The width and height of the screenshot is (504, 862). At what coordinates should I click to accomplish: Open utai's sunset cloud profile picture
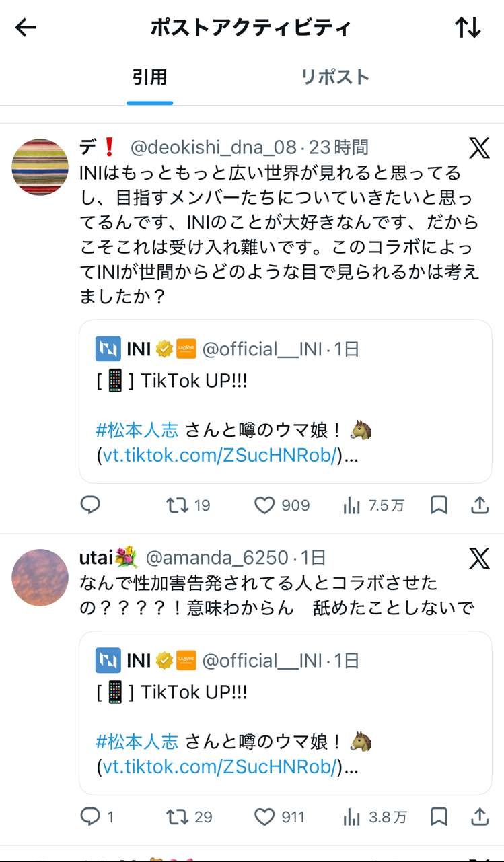[x=40, y=577]
